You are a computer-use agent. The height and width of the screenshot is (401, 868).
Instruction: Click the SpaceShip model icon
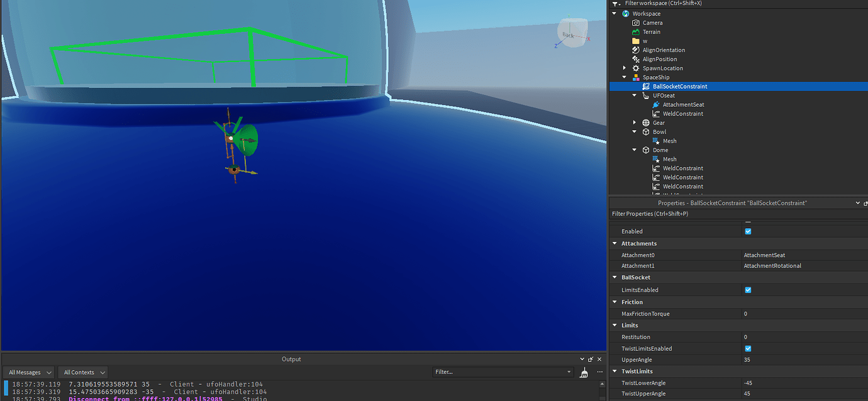(635, 77)
